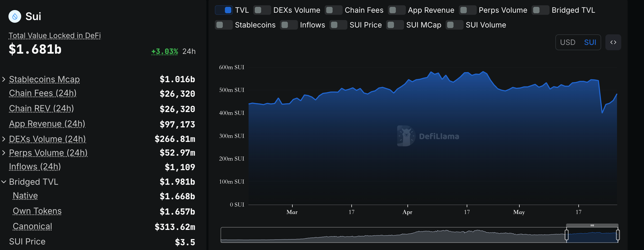Turn on the App Revenue toggle
The height and width of the screenshot is (250, 644).
pos(397,10)
